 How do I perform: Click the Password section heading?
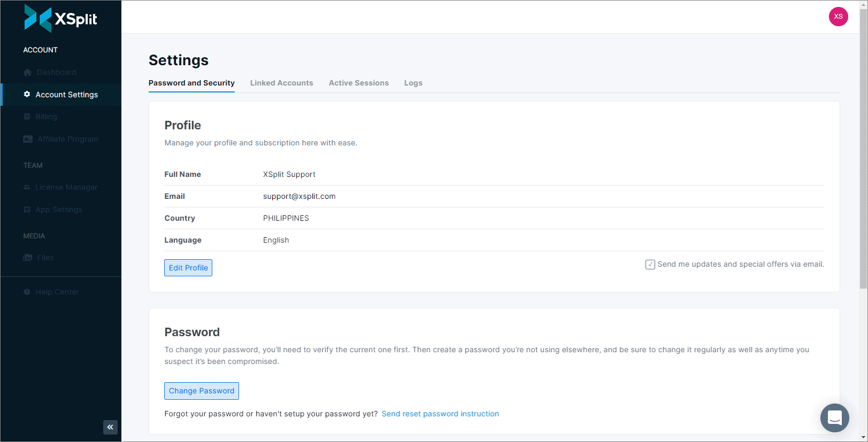click(x=192, y=332)
